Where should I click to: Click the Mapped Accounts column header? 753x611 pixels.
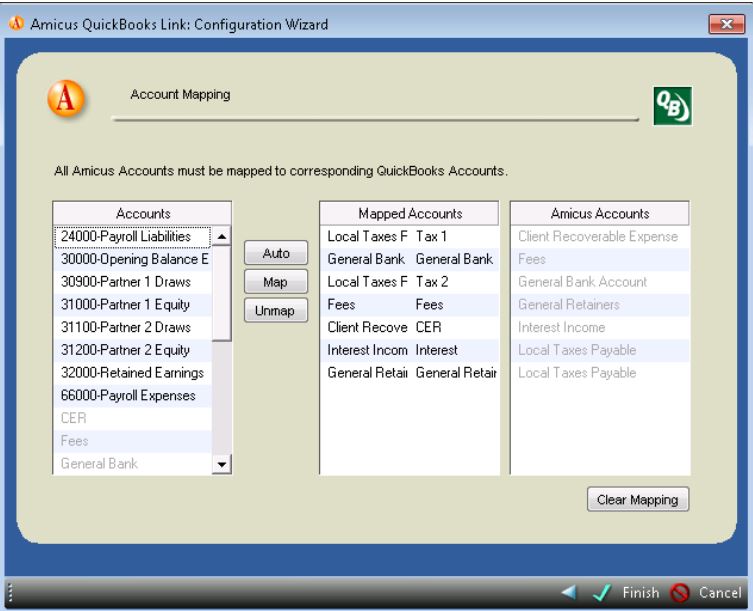410,213
